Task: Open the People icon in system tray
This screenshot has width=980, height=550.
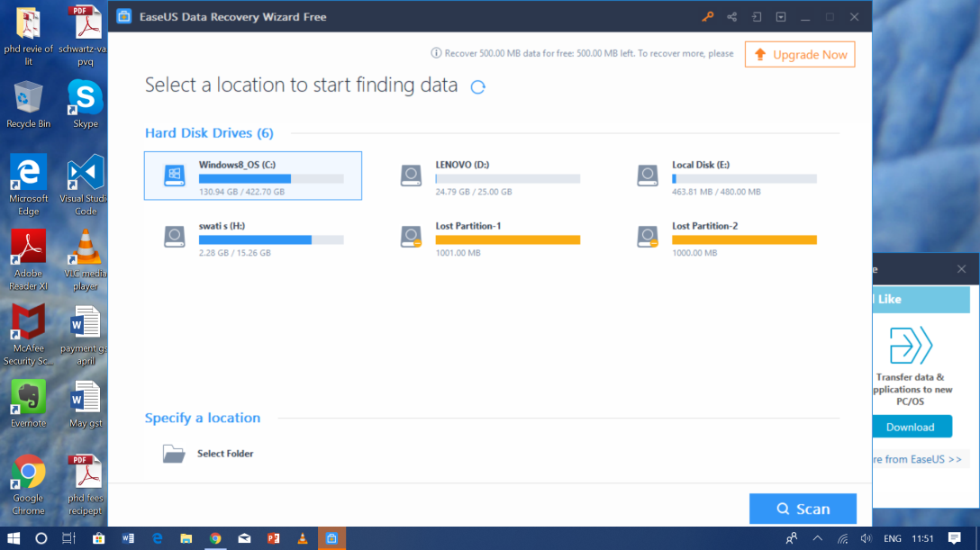Action: pos(791,538)
